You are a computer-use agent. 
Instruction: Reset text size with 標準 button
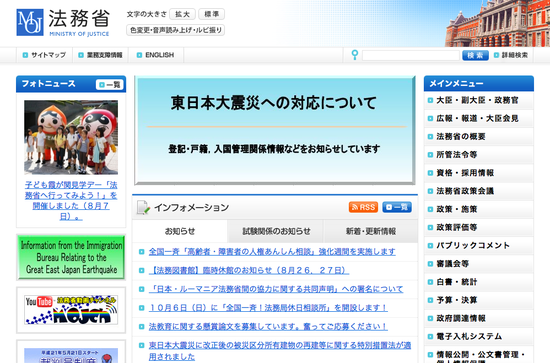tap(212, 14)
